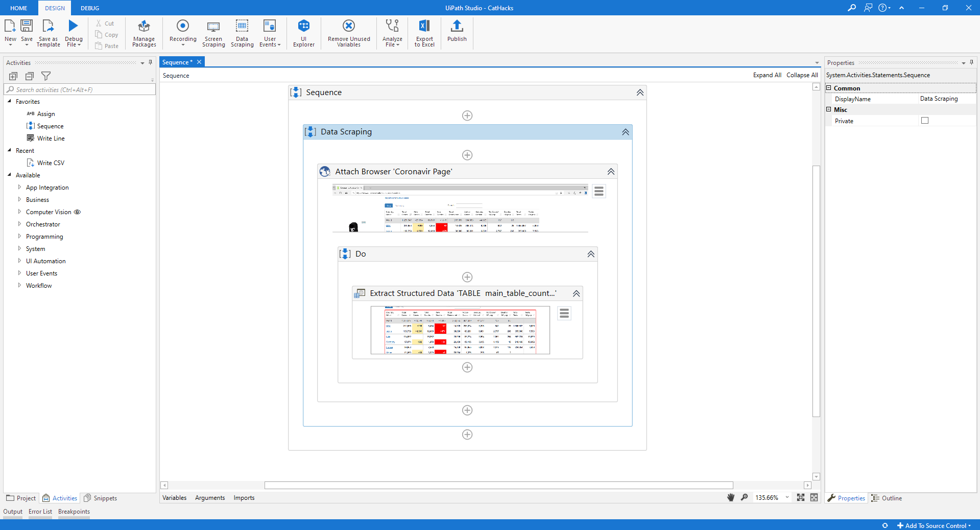
Task: Click Save as Template
Action: [49, 34]
